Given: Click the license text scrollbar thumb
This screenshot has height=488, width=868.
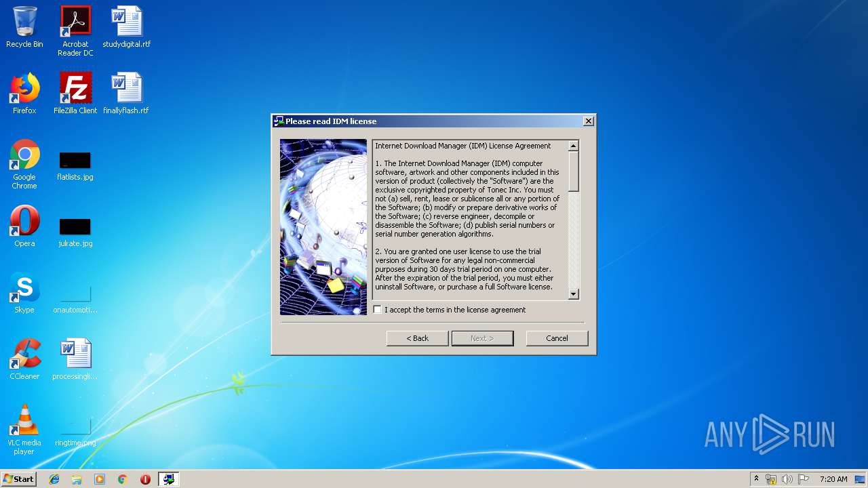Looking at the screenshot, I should coord(574,171).
